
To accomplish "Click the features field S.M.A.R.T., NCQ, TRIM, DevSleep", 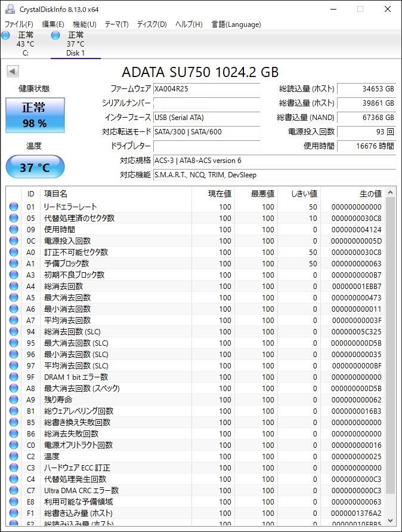I will pos(274,175).
